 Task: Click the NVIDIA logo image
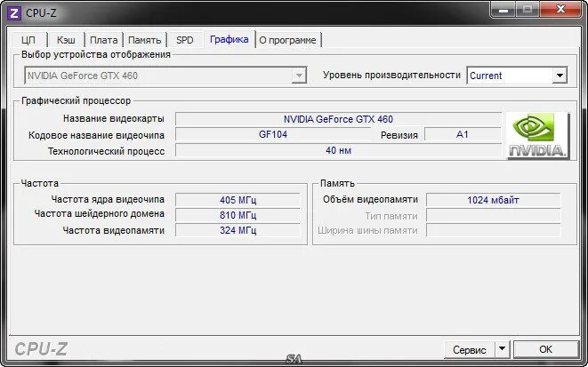pyautogui.click(x=538, y=136)
